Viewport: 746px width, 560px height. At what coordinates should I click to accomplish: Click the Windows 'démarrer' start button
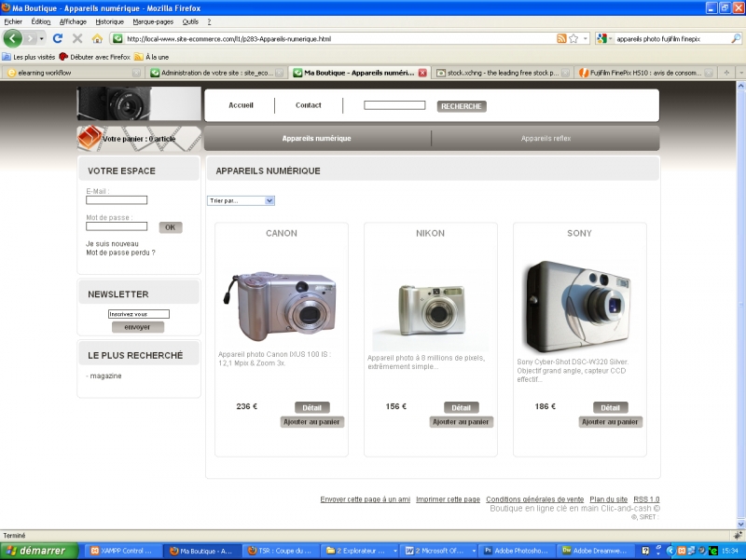tap(39, 551)
